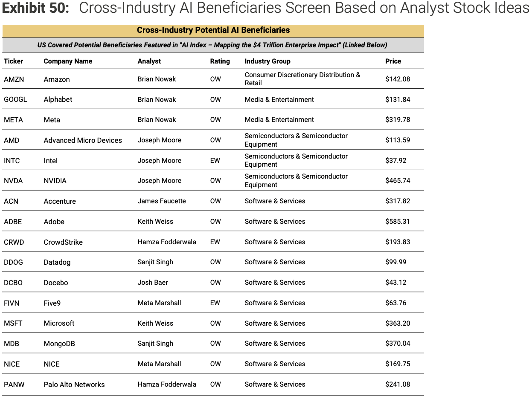
Task: Click the NVDA ticker symbol
Action: [x=13, y=181]
